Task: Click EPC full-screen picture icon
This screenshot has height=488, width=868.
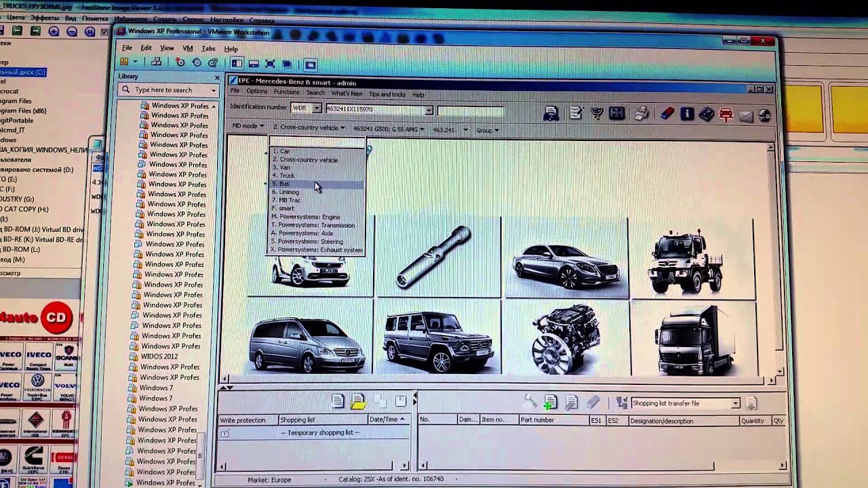Action: click(617, 113)
